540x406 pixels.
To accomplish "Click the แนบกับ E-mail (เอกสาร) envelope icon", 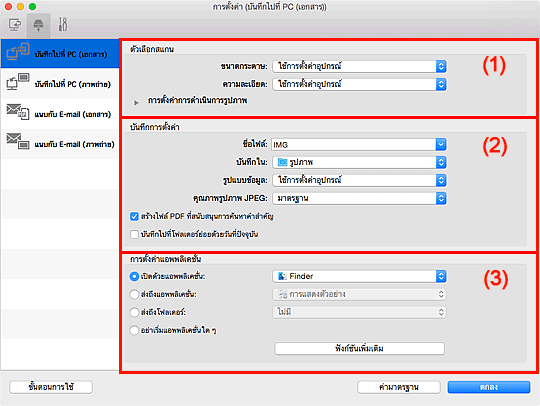I will pyautogui.click(x=18, y=112).
